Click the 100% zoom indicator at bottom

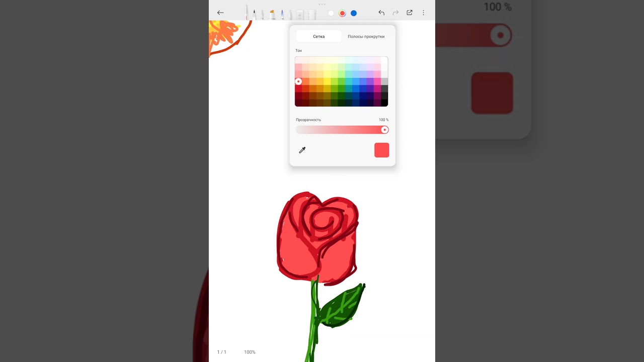point(250,352)
